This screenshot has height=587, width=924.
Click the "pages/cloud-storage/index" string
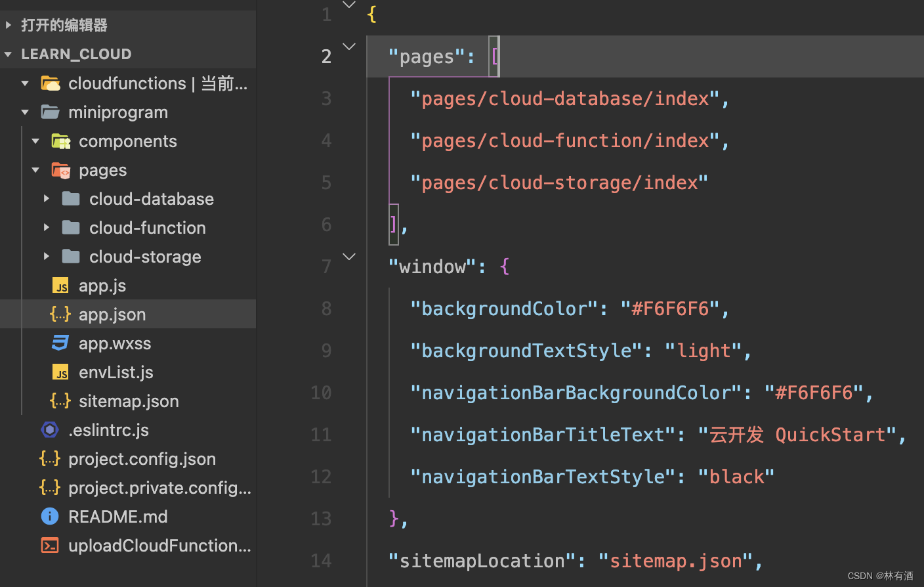[559, 183]
